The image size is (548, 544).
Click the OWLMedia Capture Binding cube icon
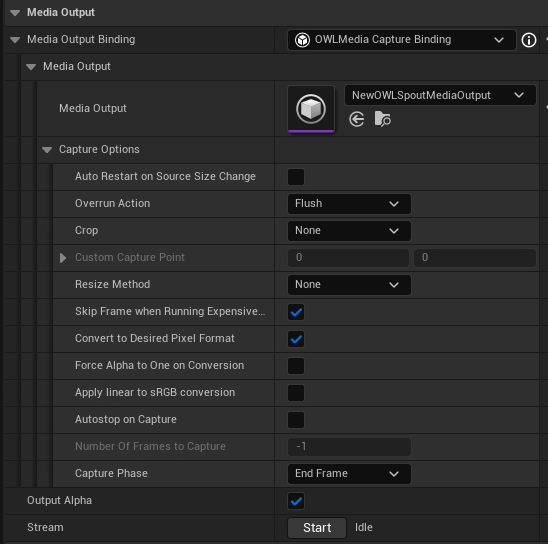point(302,40)
